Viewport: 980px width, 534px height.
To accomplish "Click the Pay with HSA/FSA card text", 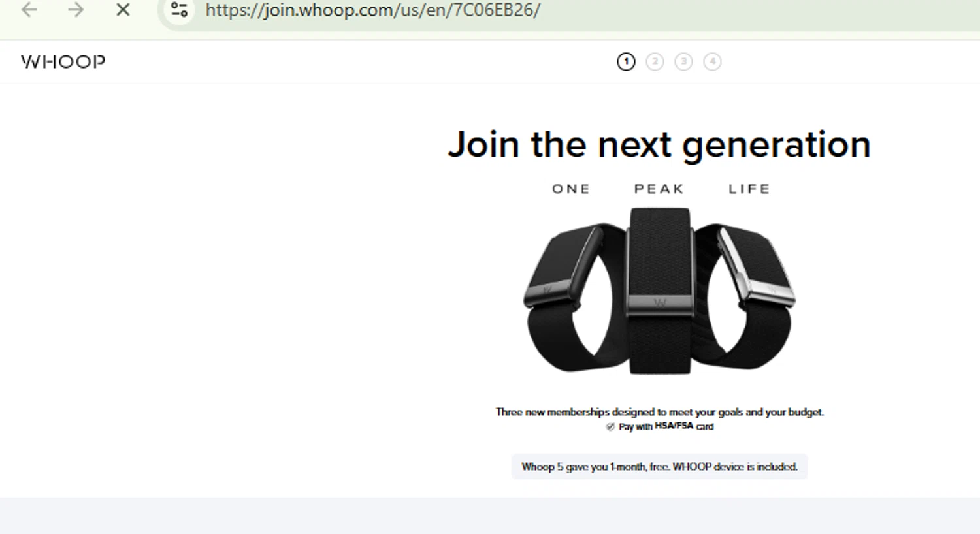I will tap(666, 426).
